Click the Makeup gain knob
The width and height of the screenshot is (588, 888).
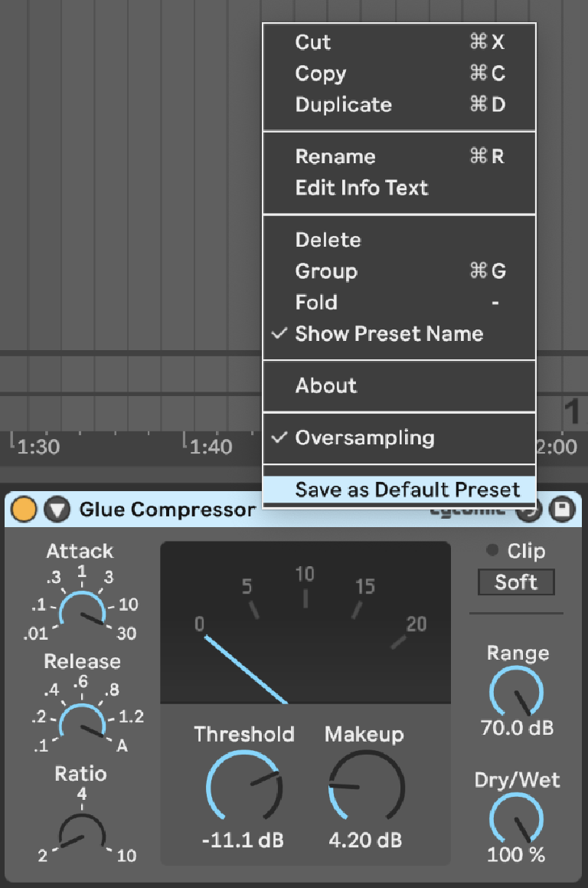coord(366,786)
